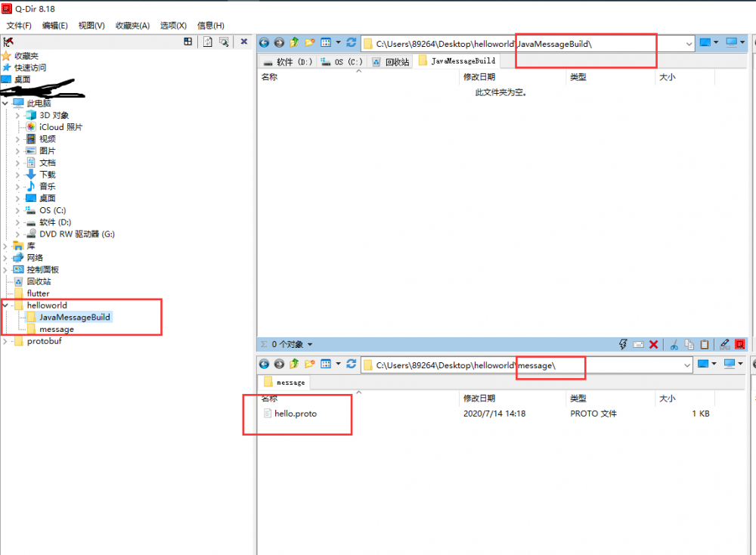Expand the protobuf tree node
This screenshot has height=555, width=756.
[x=5, y=341]
